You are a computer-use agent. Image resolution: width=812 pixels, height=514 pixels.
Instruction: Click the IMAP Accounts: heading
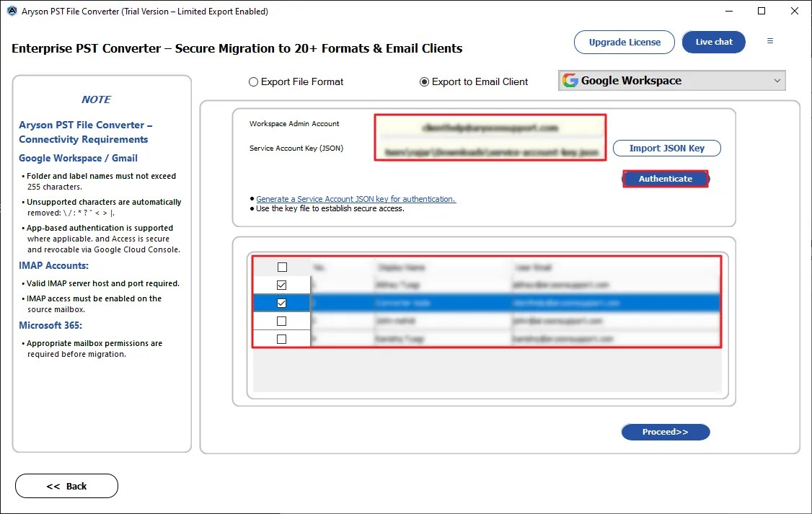click(x=54, y=265)
